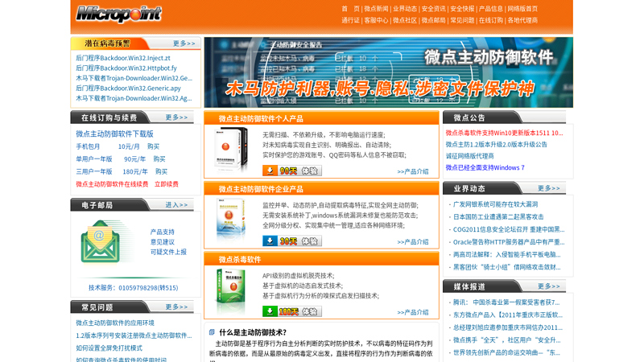
Task: Open 微点主防1.2版本升级2.0版本升级公告
Action: click(496, 145)
